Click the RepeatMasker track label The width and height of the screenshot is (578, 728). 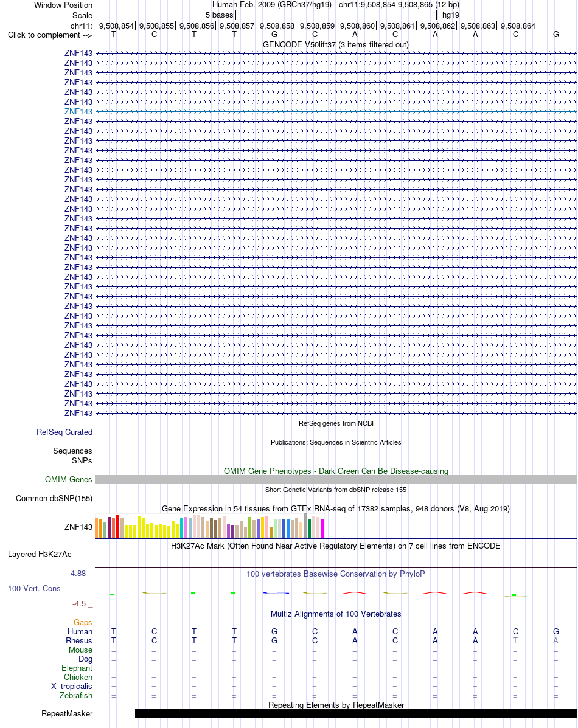pyautogui.click(x=67, y=713)
